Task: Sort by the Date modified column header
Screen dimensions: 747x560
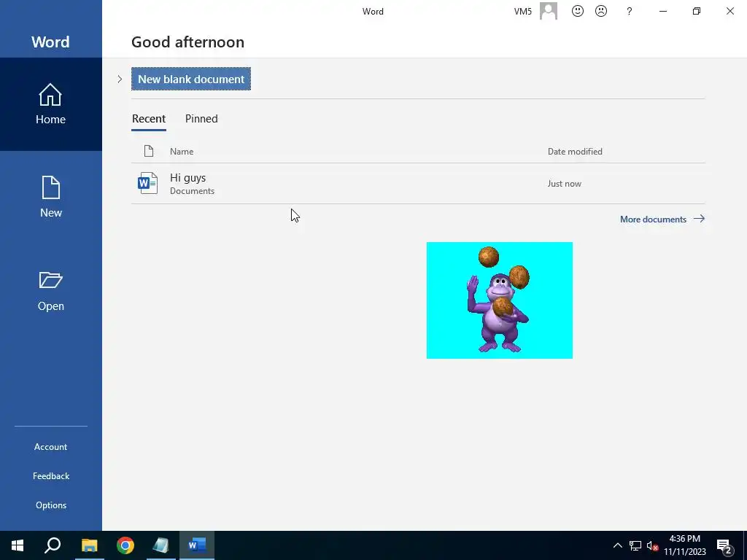Action: point(575,152)
